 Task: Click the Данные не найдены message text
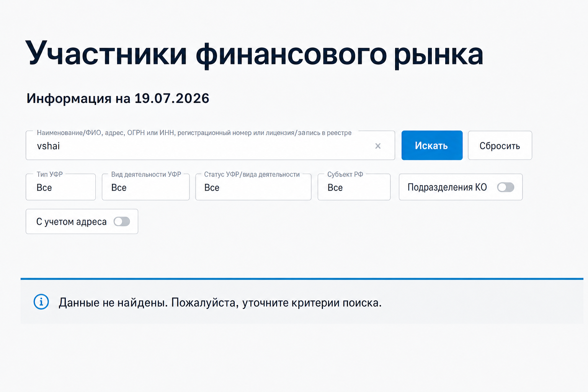pos(220,303)
